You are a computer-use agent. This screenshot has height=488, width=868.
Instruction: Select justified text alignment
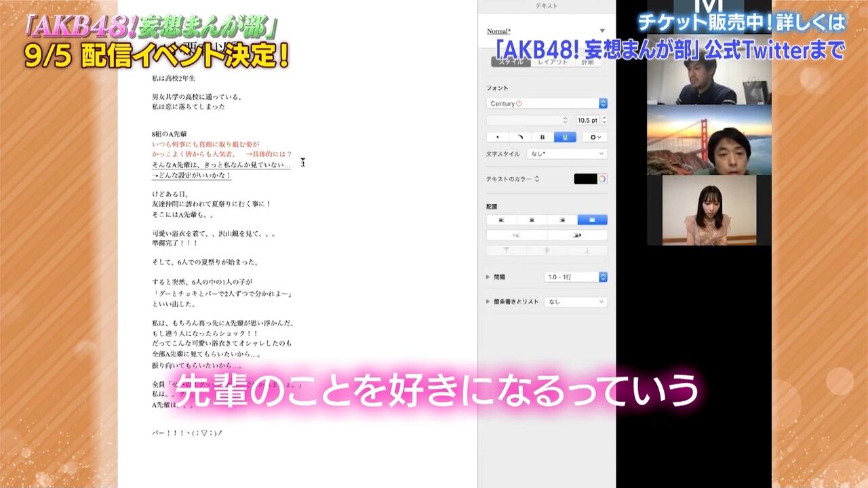(592, 220)
